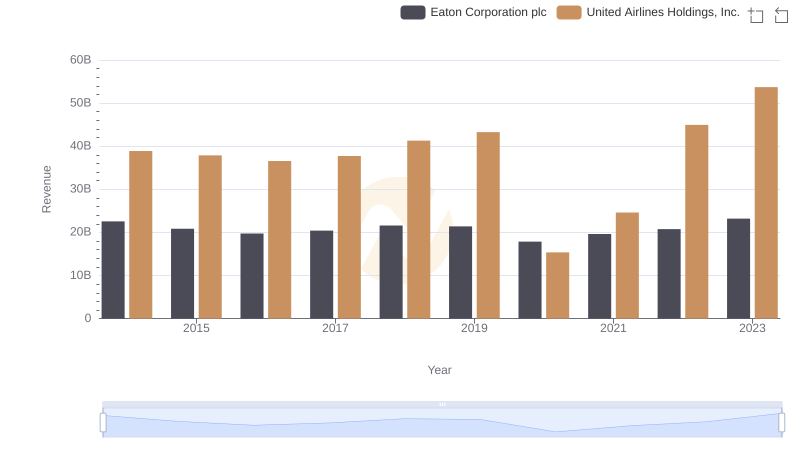Image resolution: width=800 pixels, height=461 pixels.
Task: Select Eaton bar for 2020
Action: tap(530, 280)
